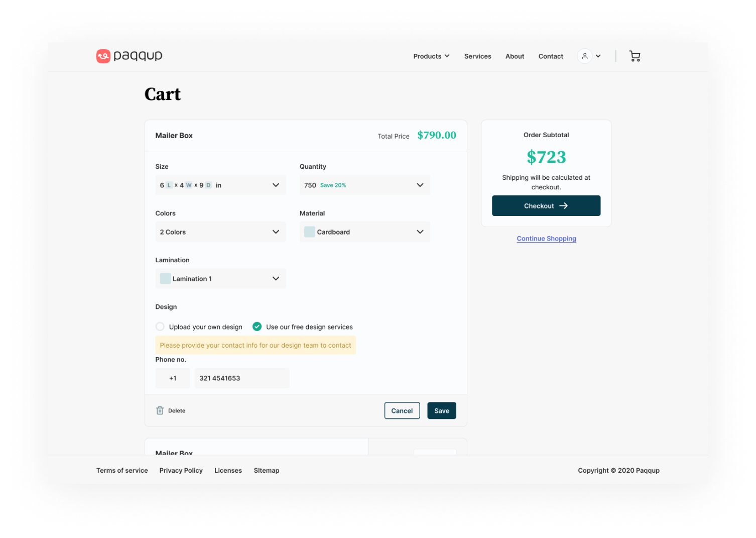Image resolution: width=756 pixels, height=538 pixels.
Task: Click the user account avatar icon
Action: point(584,56)
